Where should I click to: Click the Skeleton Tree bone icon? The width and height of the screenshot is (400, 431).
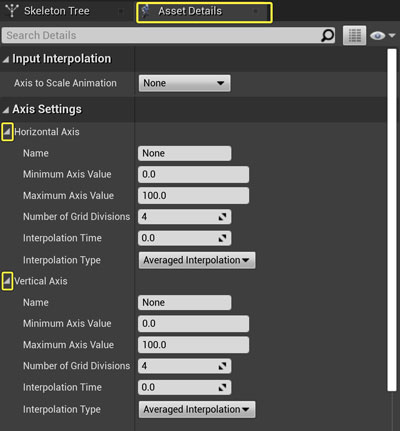[12, 11]
